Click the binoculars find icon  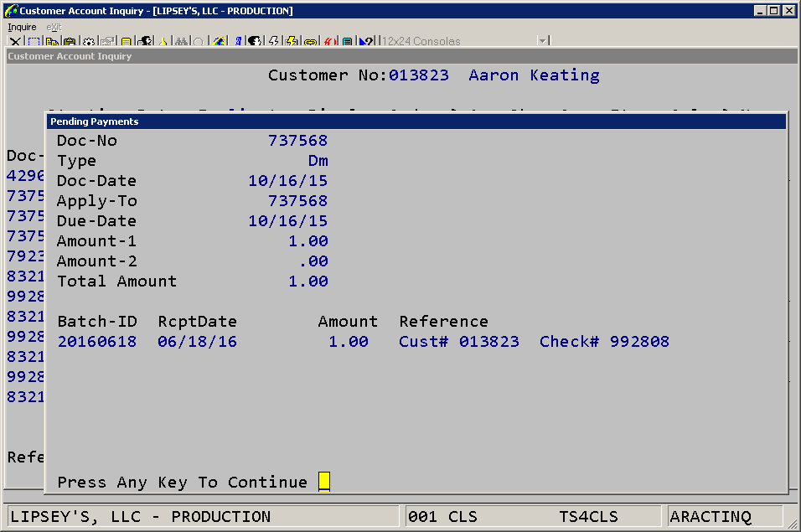181,41
